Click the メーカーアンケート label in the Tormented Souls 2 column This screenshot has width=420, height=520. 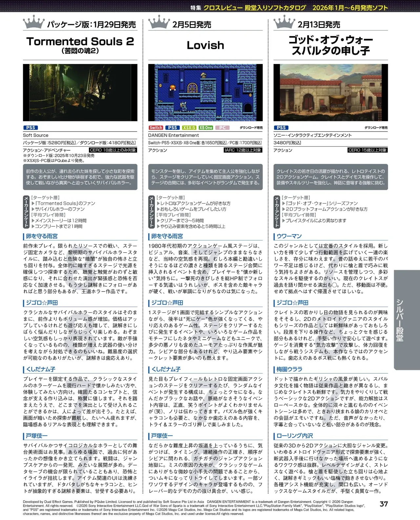tap(26, 212)
